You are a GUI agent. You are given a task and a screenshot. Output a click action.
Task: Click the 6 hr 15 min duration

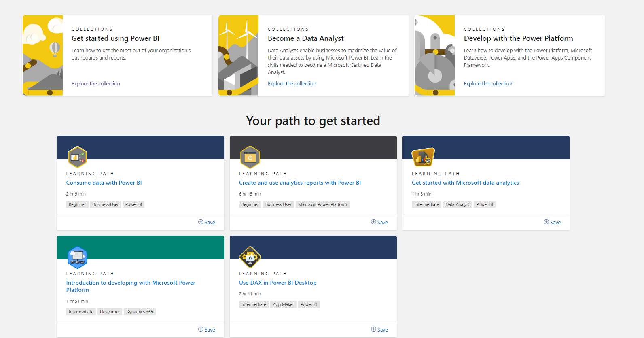click(x=250, y=194)
